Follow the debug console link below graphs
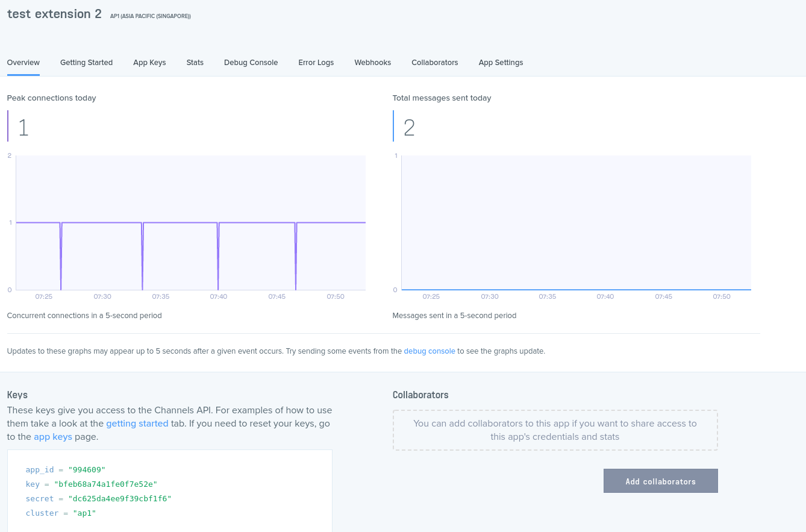This screenshot has width=806, height=532. (429, 351)
